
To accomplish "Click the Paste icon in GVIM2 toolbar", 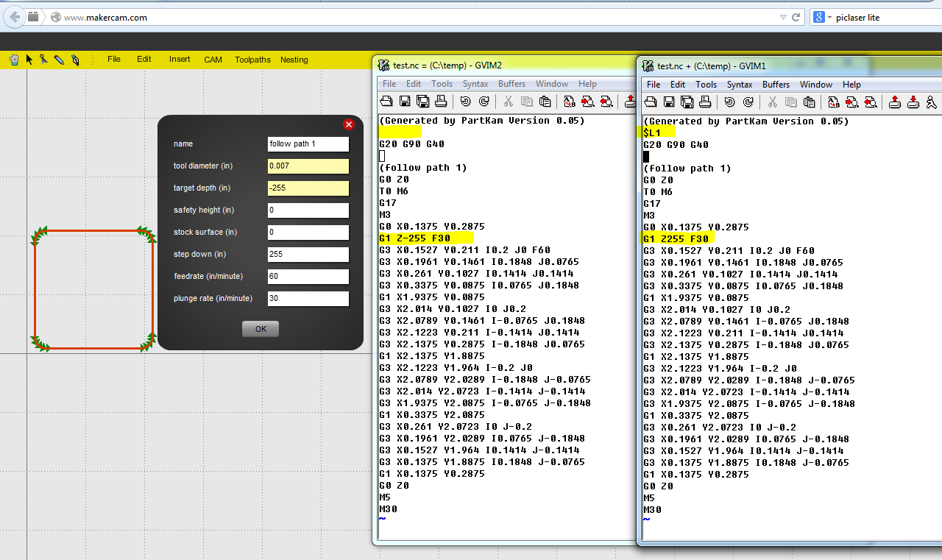I will [x=545, y=102].
